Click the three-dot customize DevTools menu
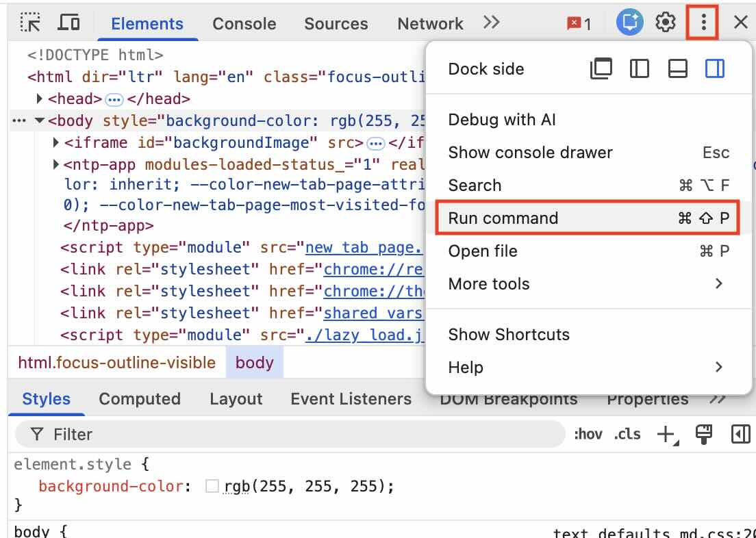756x538 pixels. 703,23
